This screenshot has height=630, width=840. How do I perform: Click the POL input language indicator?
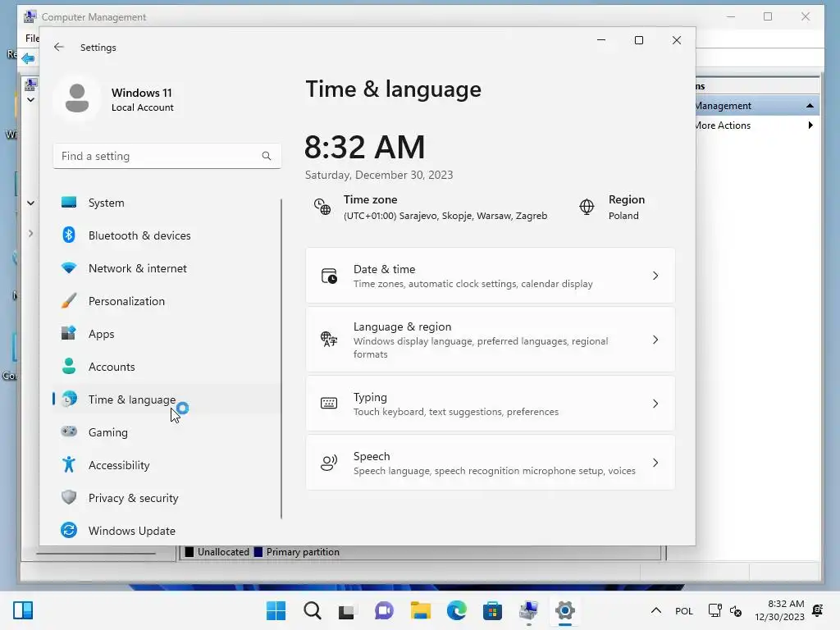pyautogui.click(x=684, y=610)
